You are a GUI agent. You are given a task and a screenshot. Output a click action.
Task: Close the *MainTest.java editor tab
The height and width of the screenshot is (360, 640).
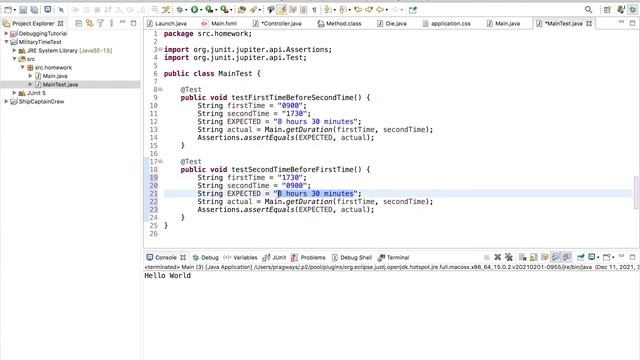(x=589, y=24)
